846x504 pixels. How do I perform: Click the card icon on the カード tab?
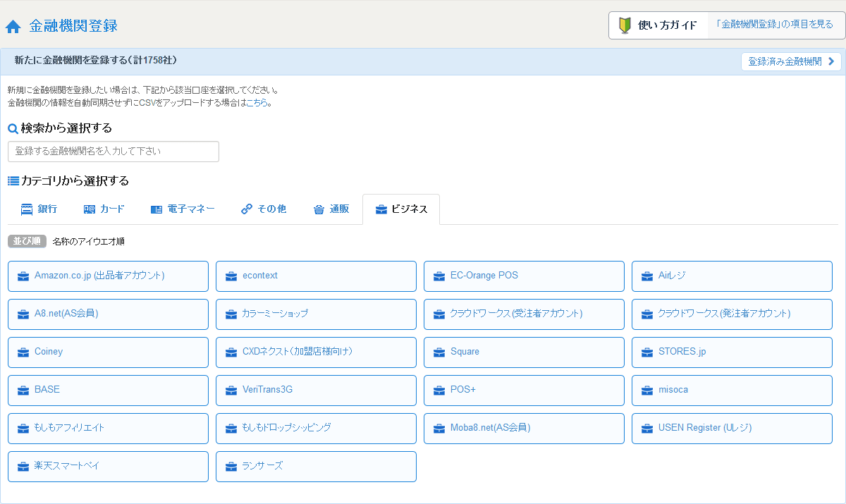pyautogui.click(x=90, y=209)
